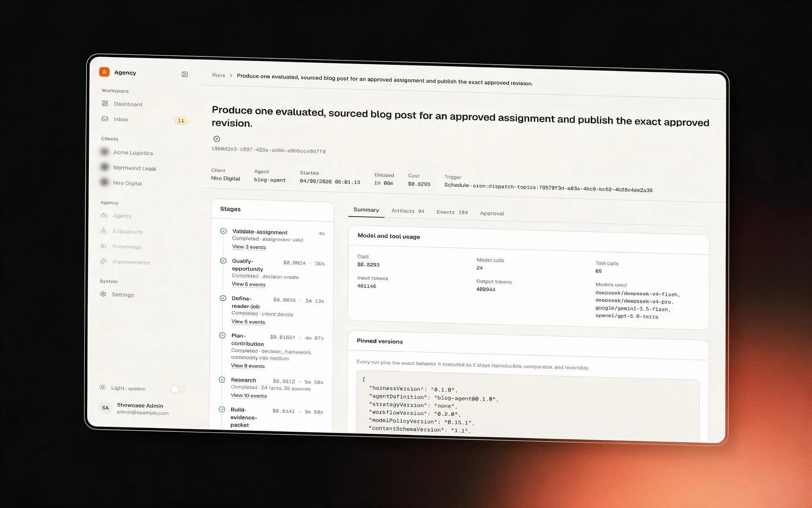
Task: View 10 events for Research stage
Action: (x=249, y=395)
